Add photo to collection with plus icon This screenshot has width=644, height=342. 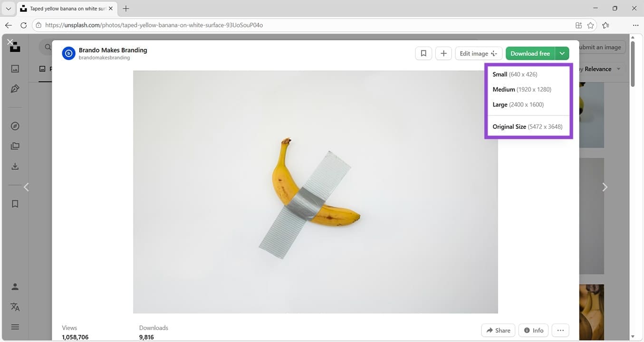443,54
